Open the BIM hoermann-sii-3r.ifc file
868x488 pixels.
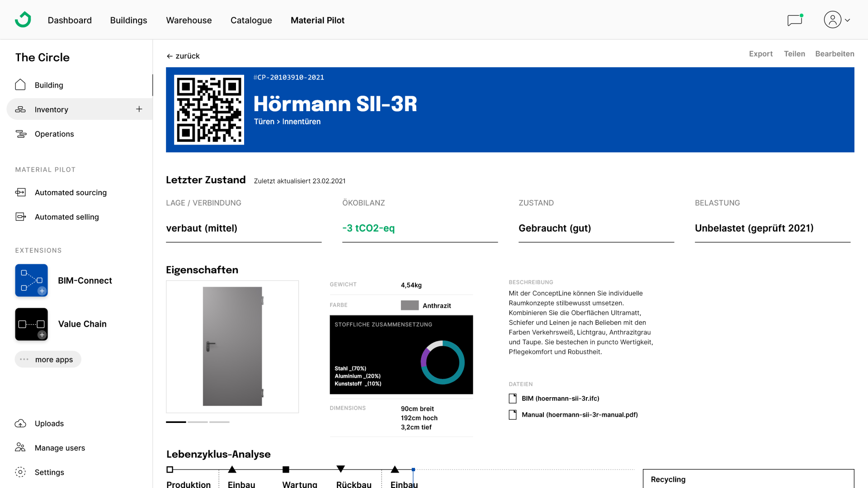(x=560, y=399)
